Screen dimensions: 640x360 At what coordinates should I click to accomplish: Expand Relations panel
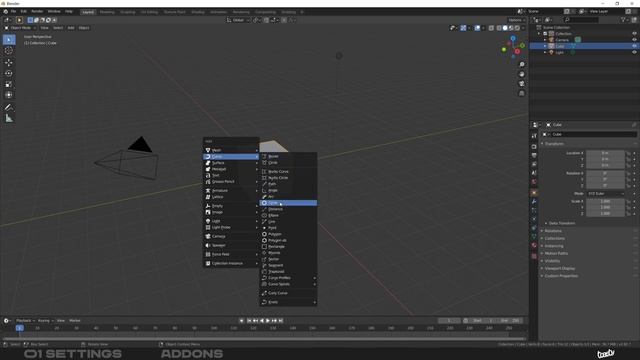553,231
